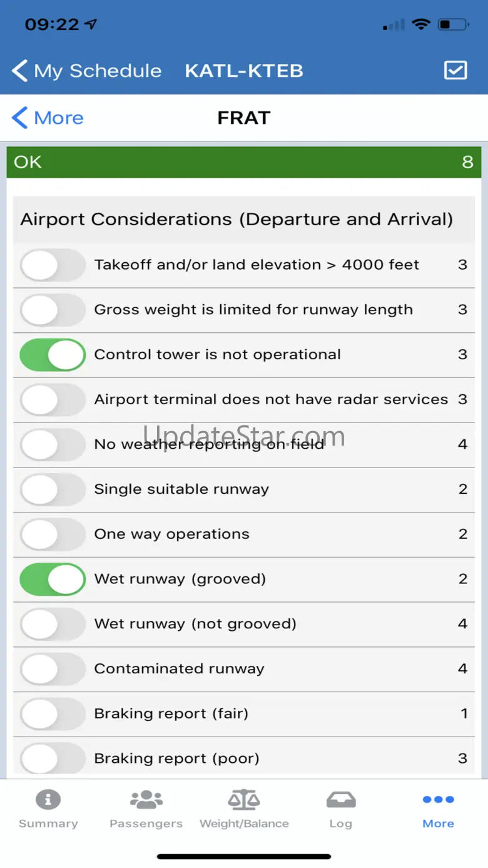
Task: Switch on One way operations toggle
Action: [x=53, y=534]
